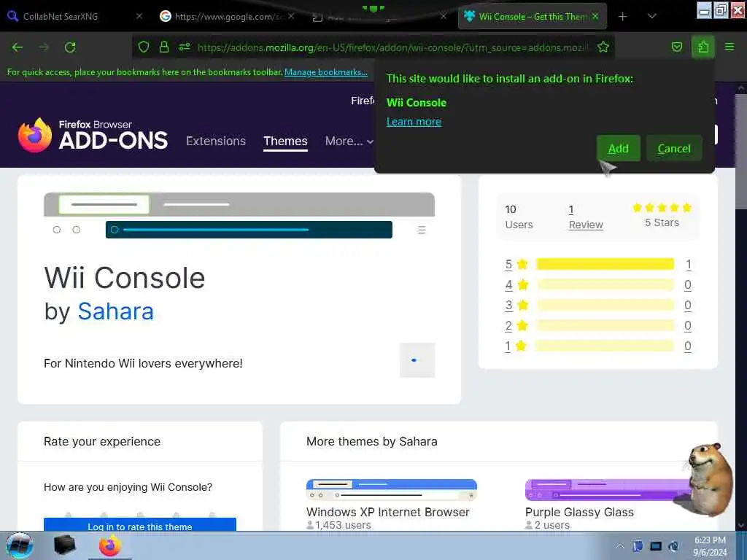The height and width of the screenshot is (560, 747).
Task: Click Log in to rate this theme
Action: 140,525
